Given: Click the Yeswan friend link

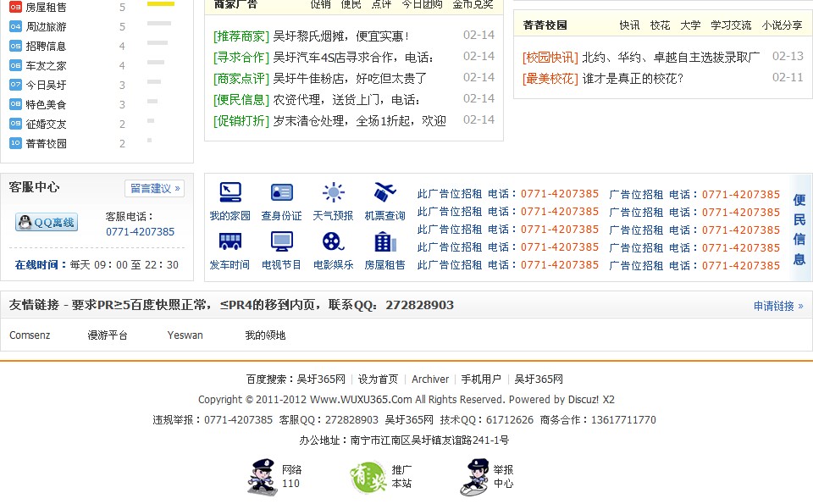Looking at the screenshot, I should [x=185, y=335].
